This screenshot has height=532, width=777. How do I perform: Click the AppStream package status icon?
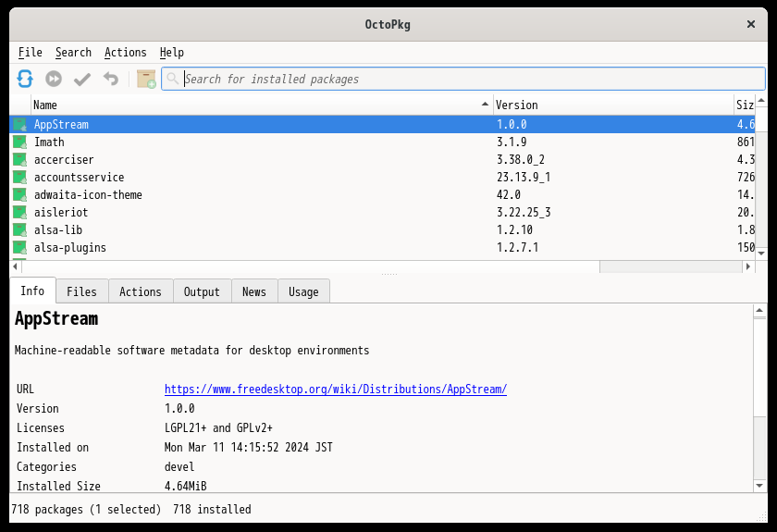19,125
